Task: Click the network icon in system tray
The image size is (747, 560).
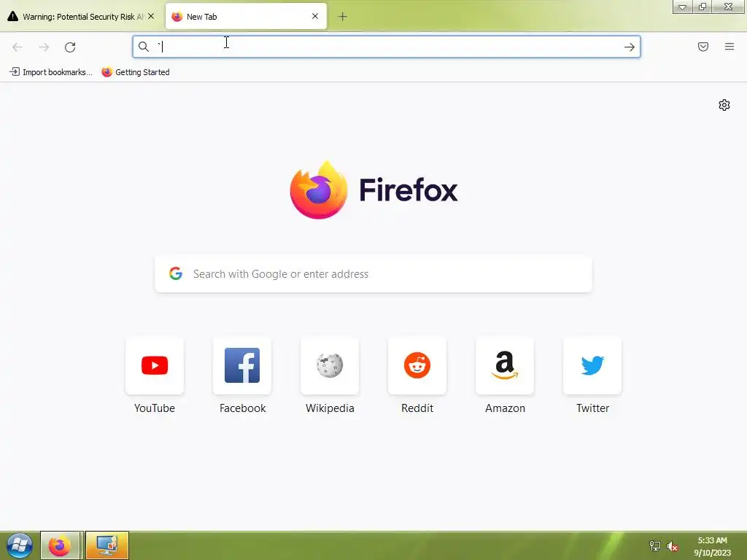Action: pyautogui.click(x=655, y=545)
